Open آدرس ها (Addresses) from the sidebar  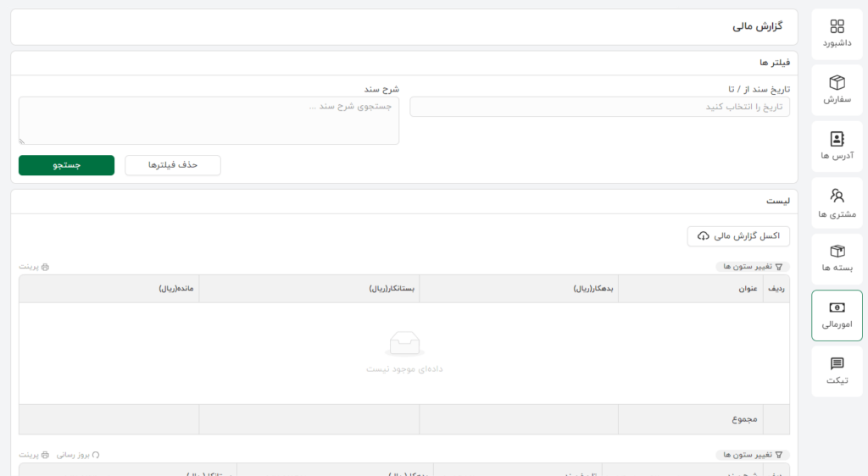(x=837, y=147)
